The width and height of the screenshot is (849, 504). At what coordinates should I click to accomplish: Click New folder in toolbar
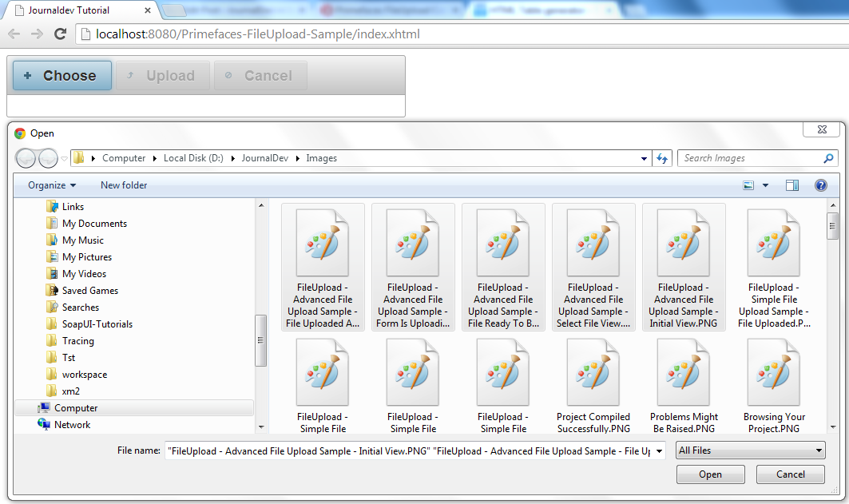coord(124,185)
